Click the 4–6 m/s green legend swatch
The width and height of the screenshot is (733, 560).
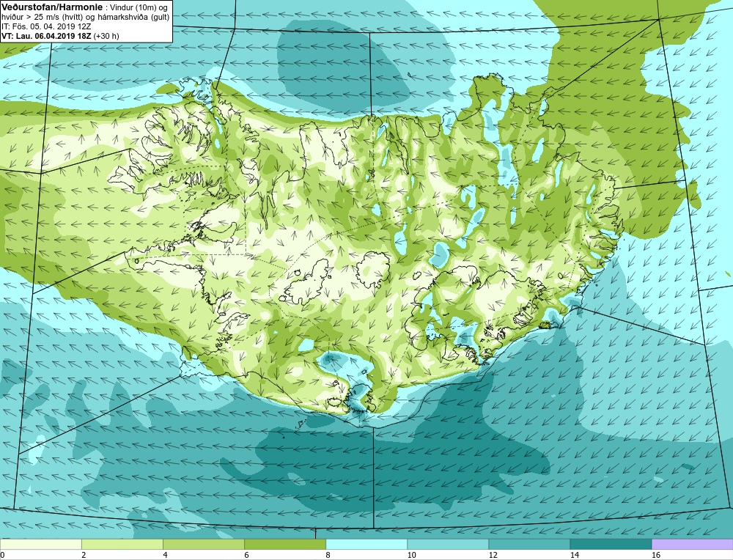coord(204,544)
